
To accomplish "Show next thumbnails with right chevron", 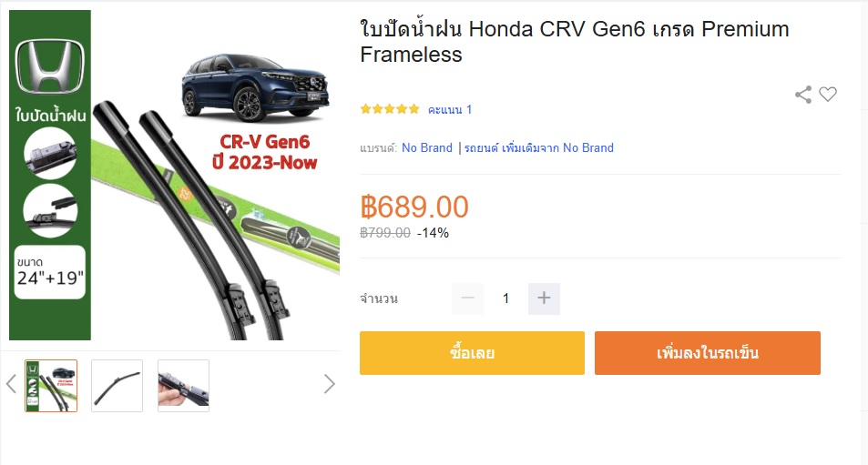I will pyautogui.click(x=330, y=384).
